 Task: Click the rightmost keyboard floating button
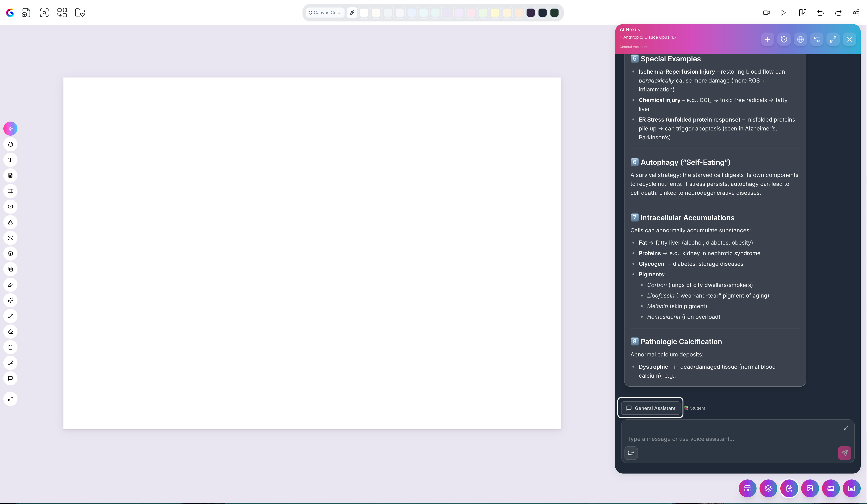tap(852, 489)
